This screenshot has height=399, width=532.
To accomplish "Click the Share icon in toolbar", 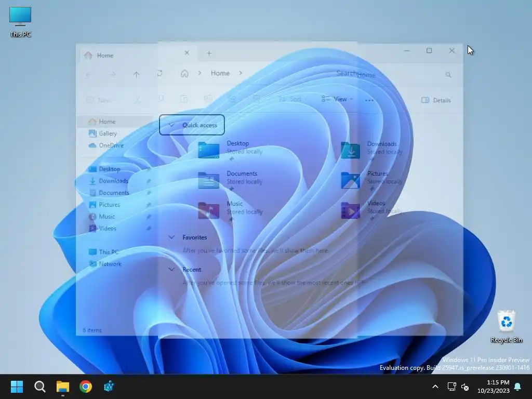I will point(232,99).
